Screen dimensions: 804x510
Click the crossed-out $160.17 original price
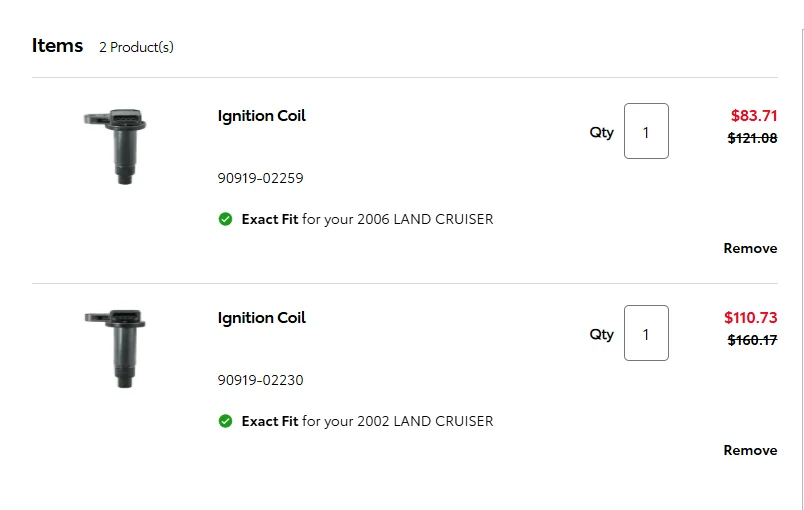tap(752, 340)
